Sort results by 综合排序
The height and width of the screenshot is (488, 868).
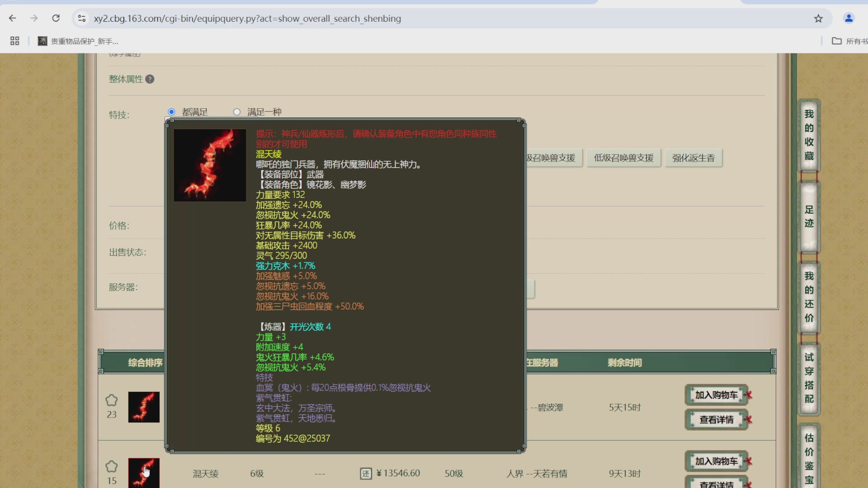(x=145, y=363)
